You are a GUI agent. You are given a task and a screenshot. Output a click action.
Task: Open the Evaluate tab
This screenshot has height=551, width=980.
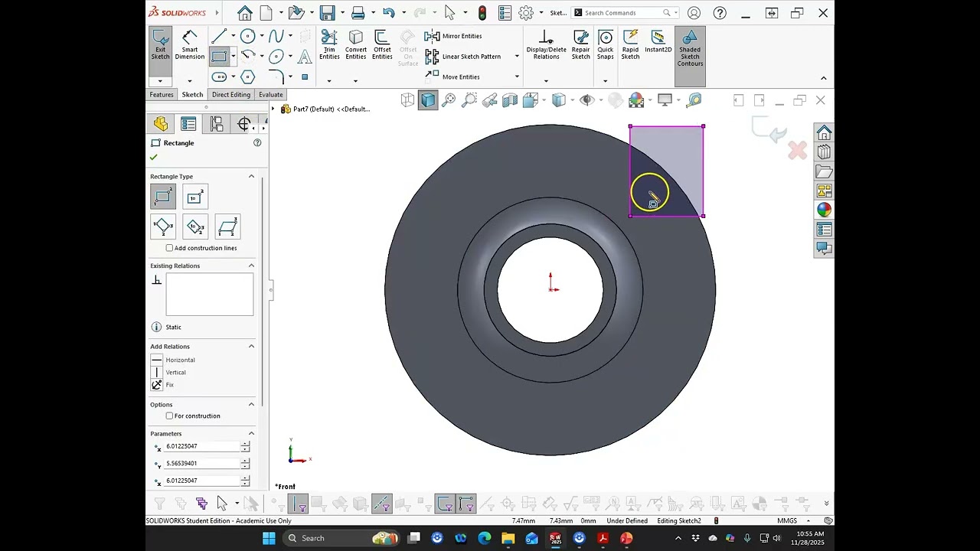[270, 95]
